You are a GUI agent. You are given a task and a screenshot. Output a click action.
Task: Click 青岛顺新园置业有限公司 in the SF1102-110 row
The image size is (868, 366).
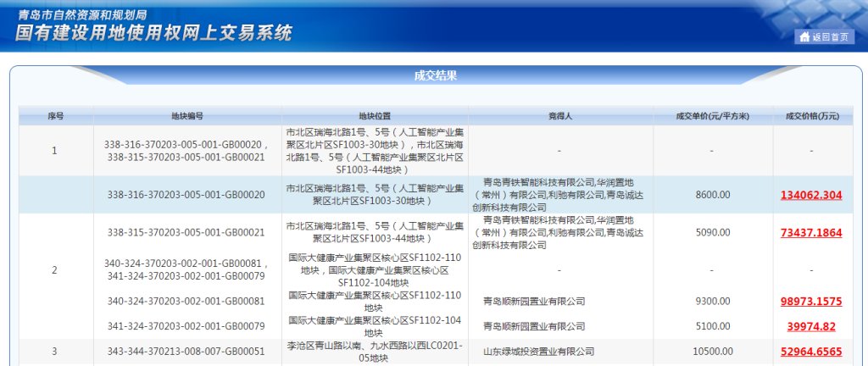pos(534,302)
